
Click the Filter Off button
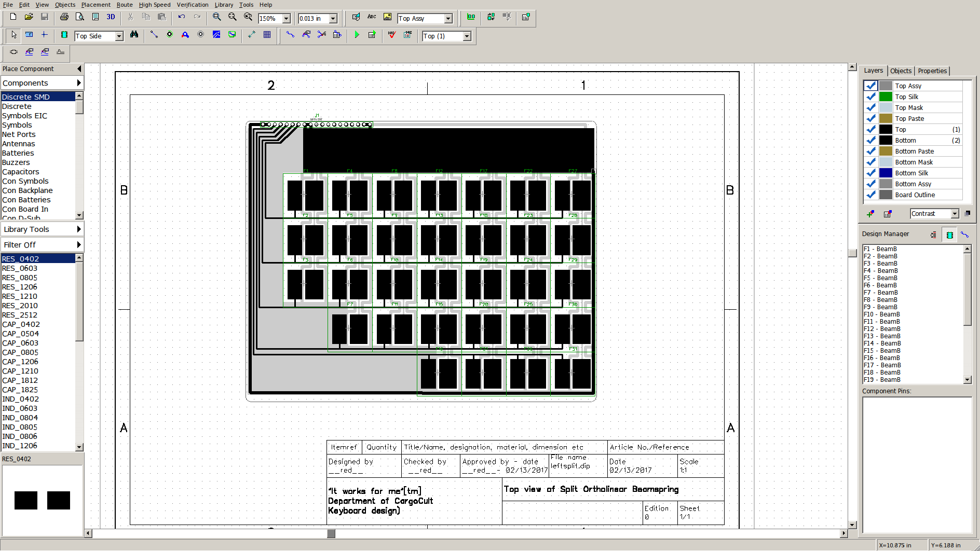(x=42, y=245)
